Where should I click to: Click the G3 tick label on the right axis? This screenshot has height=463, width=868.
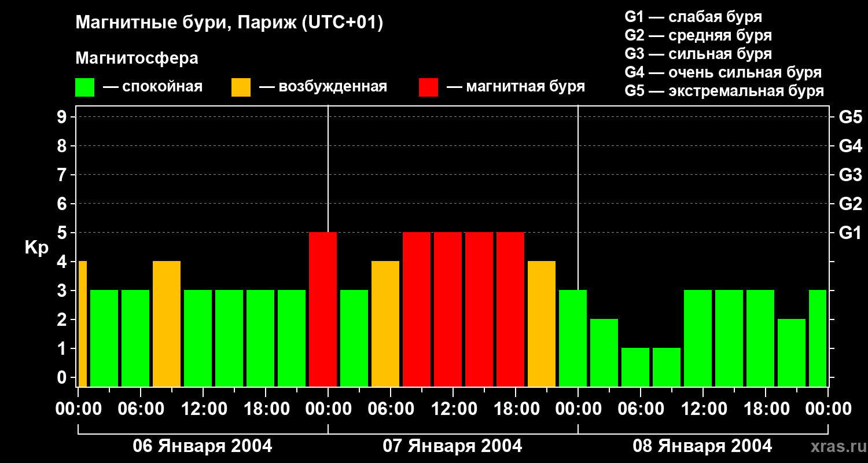850,175
